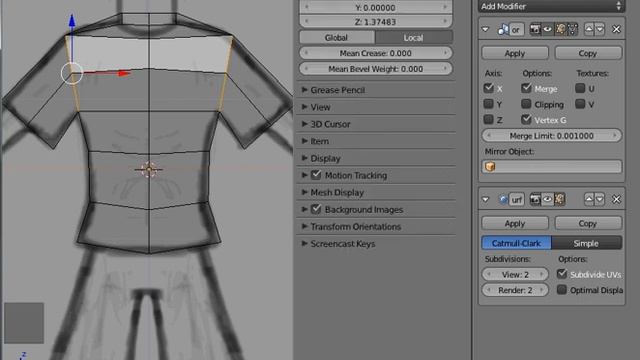Click the manipulator center circle

(x=72, y=73)
